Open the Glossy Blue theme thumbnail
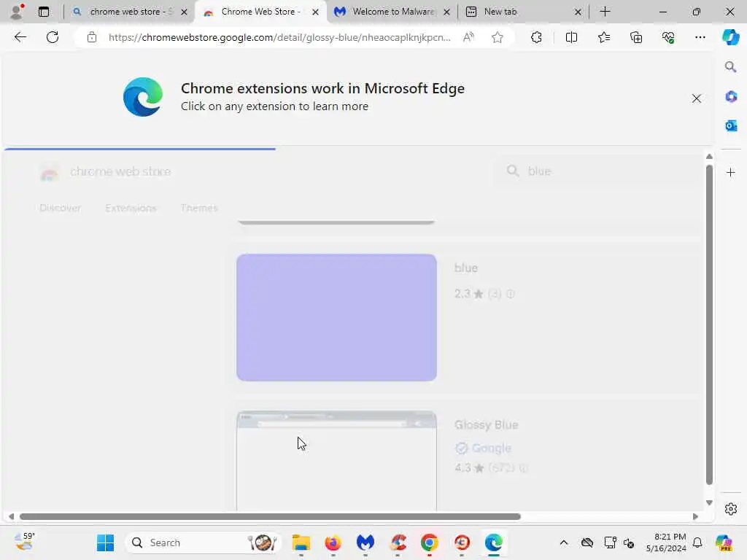This screenshot has height=560, width=747. tap(336, 461)
